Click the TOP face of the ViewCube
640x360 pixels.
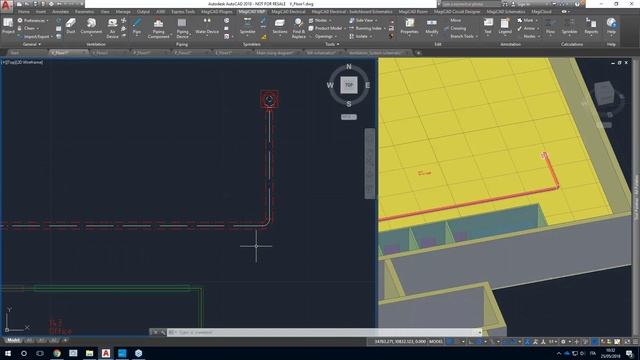[x=349, y=85]
